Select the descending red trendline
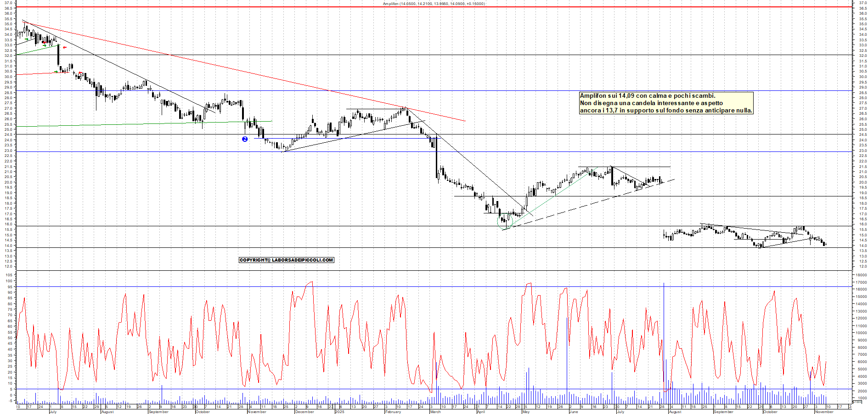The width and height of the screenshot is (868, 414). (x=230, y=70)
